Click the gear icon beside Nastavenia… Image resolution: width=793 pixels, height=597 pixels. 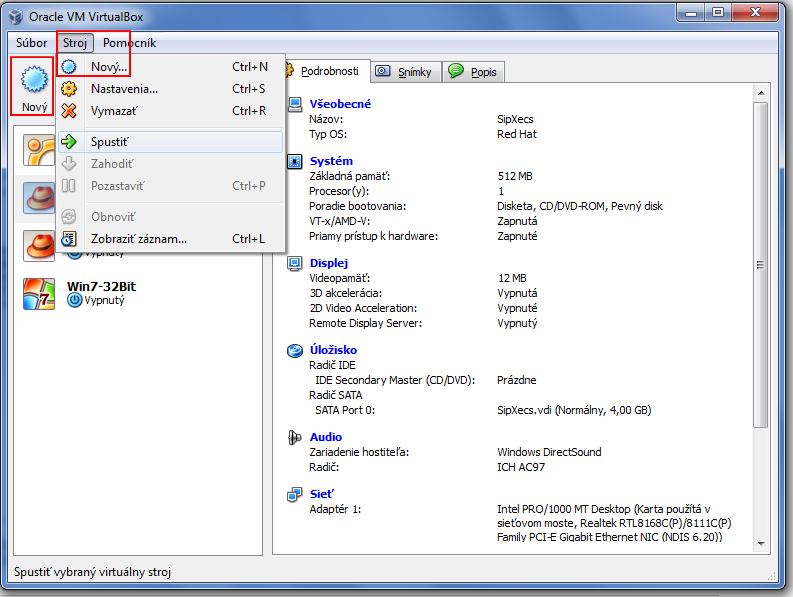(69, 89)
